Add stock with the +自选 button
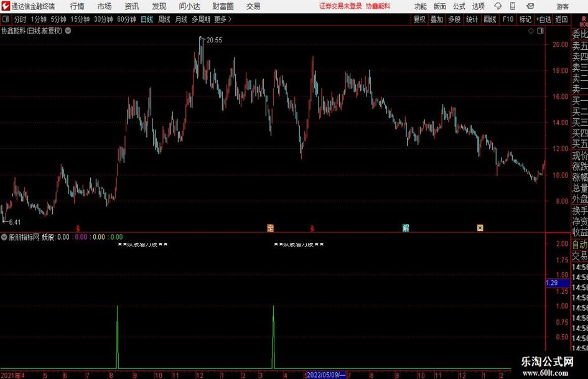 (544, 19)
